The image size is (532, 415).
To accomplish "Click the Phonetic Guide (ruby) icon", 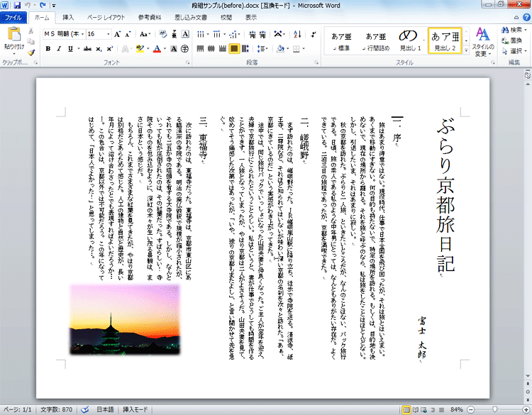I will tap(174, 34).
